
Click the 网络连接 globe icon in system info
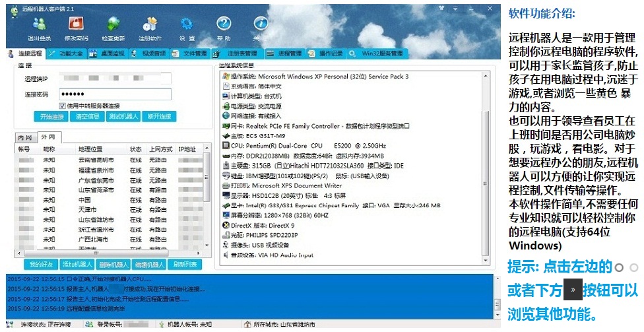click(226, 116)
